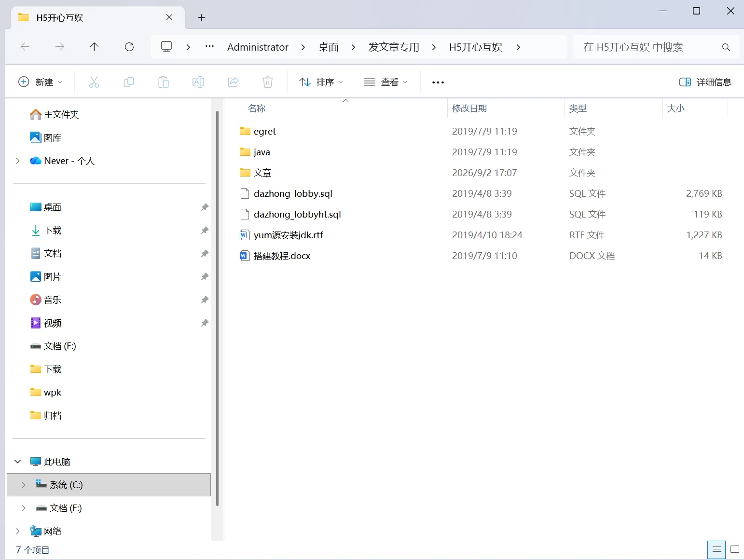The image size is (744, 560).
Task: Navigate to 发文章专用 in breadcrumb
Action: click(394, 47)
